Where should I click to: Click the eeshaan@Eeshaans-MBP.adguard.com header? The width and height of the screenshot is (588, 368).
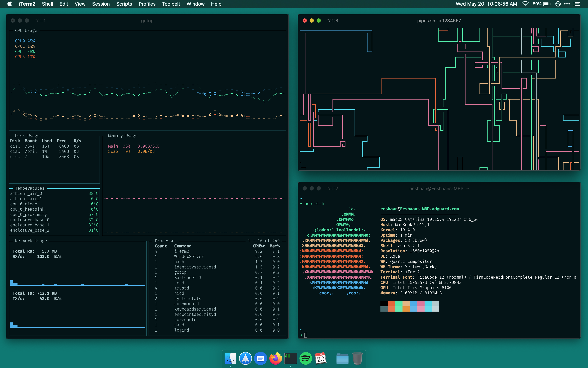pos(420,209)
